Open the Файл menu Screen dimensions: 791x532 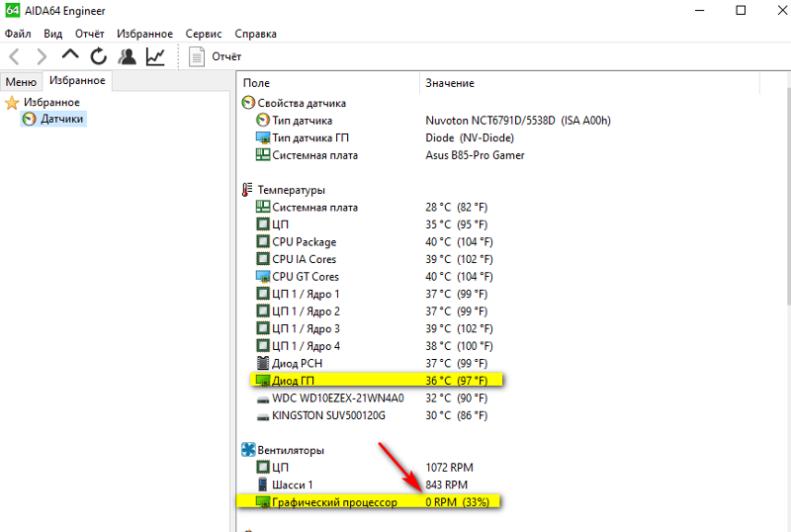coord(18,34)
